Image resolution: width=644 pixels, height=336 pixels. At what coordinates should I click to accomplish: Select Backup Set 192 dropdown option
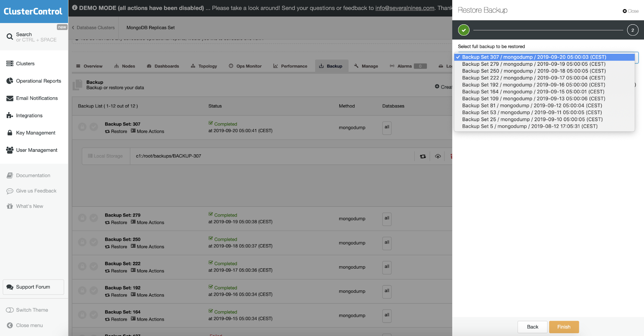[x=544, y=85]
